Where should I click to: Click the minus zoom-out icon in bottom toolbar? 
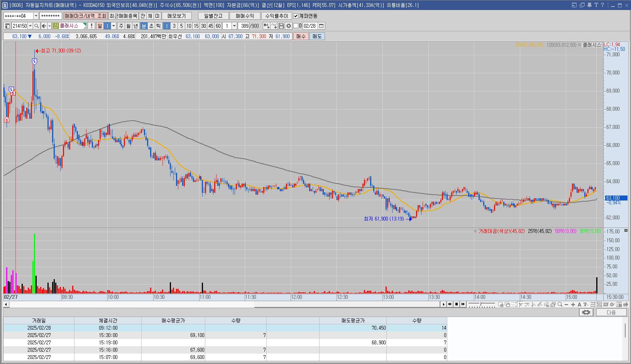[x=566, y=304]
